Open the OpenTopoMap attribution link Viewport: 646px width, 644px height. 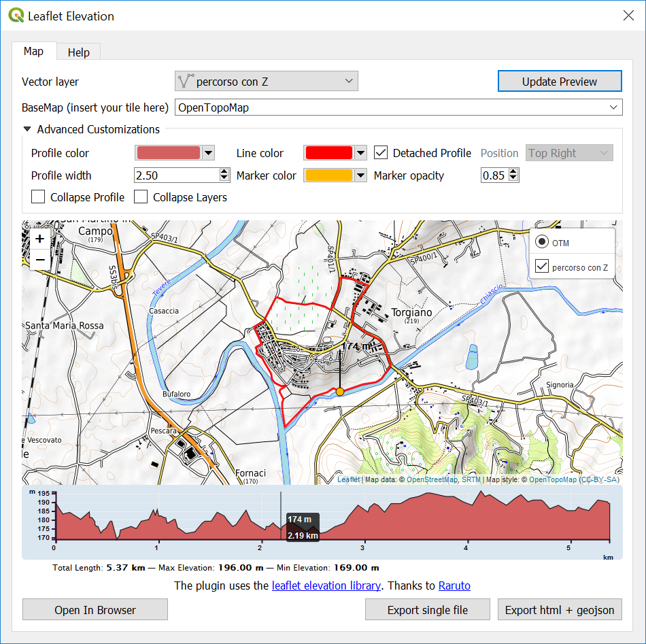point(552,479)
